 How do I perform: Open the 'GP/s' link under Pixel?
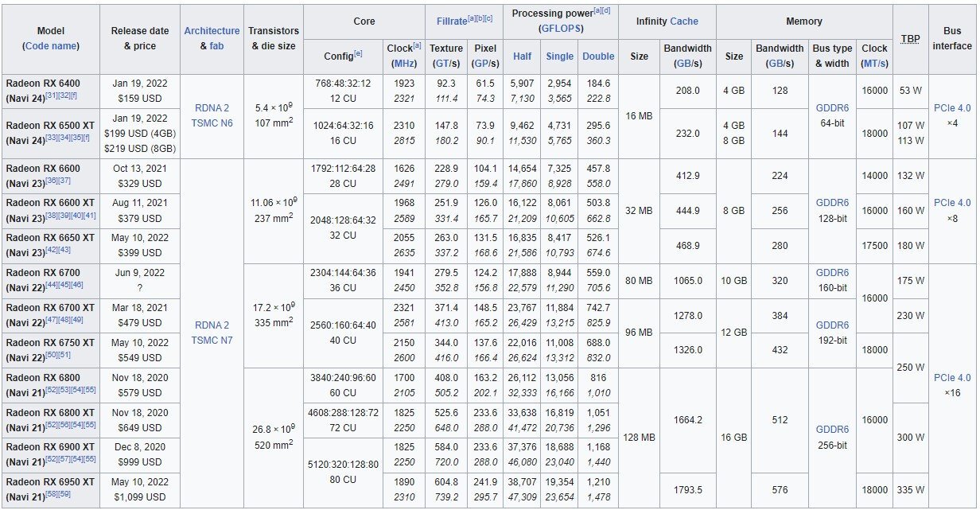(x=485, y=63)
